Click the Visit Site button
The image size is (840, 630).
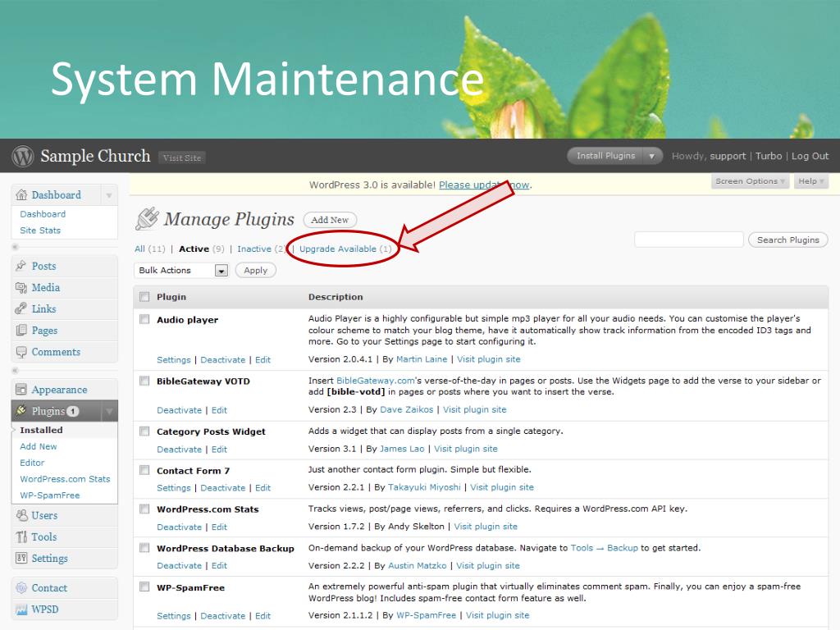[182, 157]
